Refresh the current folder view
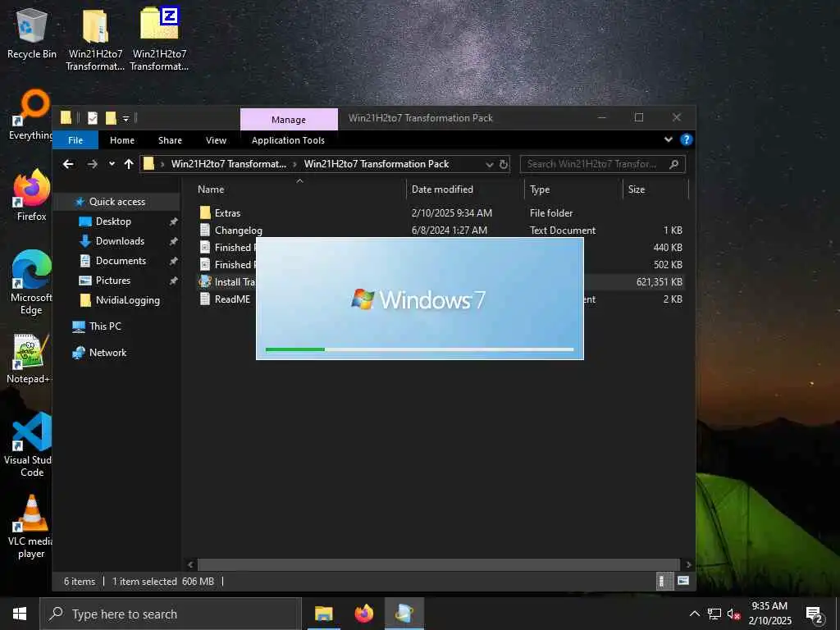The image size is (840, 630). [504, 164]
